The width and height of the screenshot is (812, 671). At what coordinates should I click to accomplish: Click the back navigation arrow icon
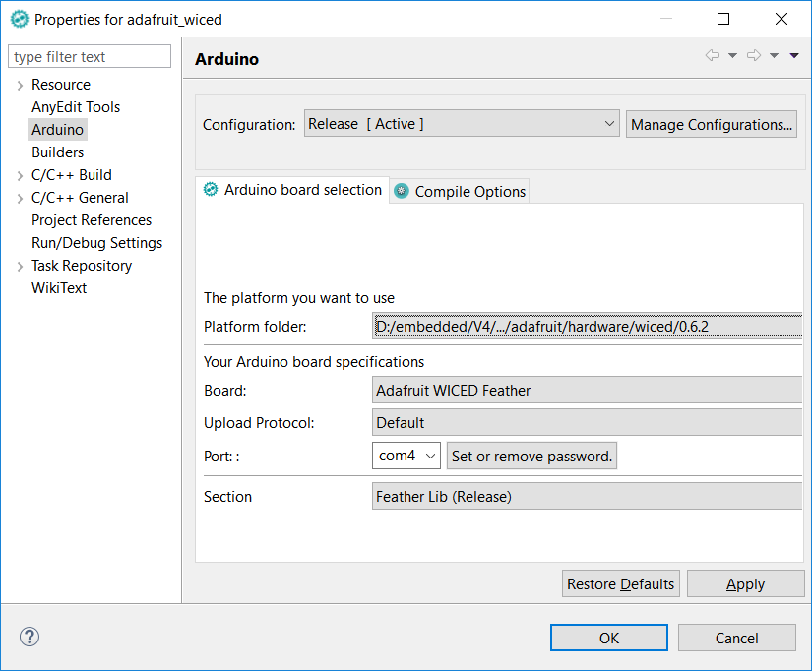click(713, 55)
